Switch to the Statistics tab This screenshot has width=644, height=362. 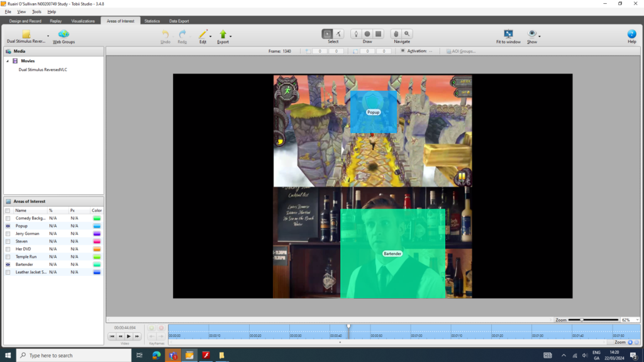(152, 21)
